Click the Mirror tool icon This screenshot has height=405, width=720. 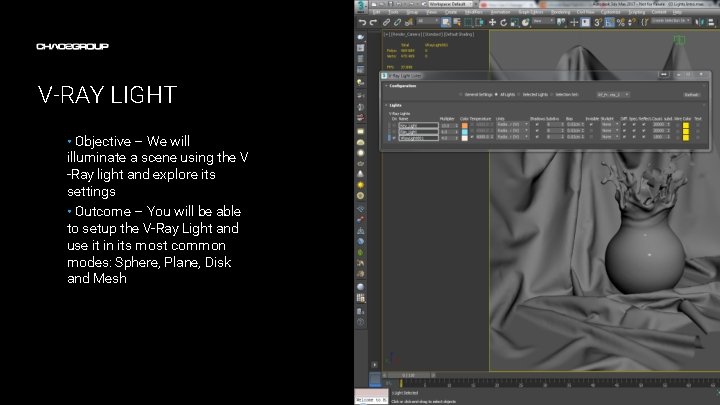pyautogui.click(x=700, y=22)
